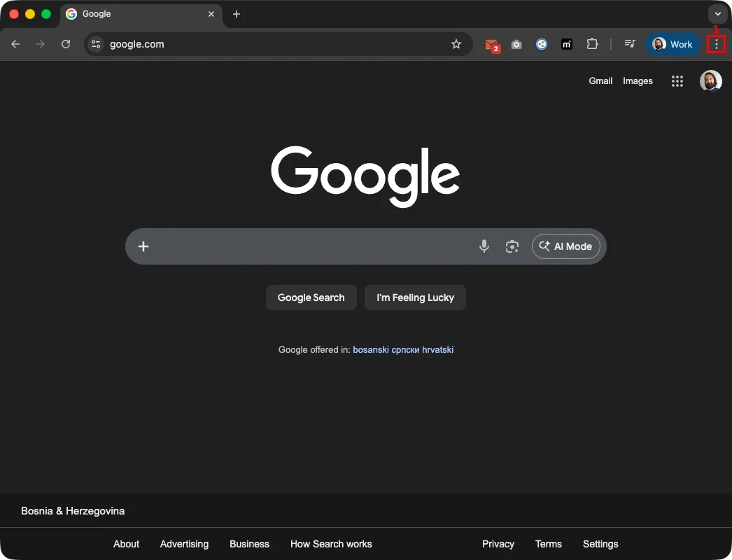Open Chrome's three-dot menu
This screenshot has width=732, height=560.
[716, 44]
